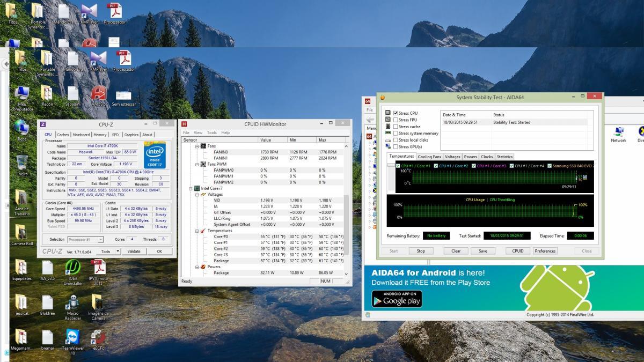Enable the Stress GPU(s) checkbox
Screen dimensions: 644x362
[x=396, y=146]
